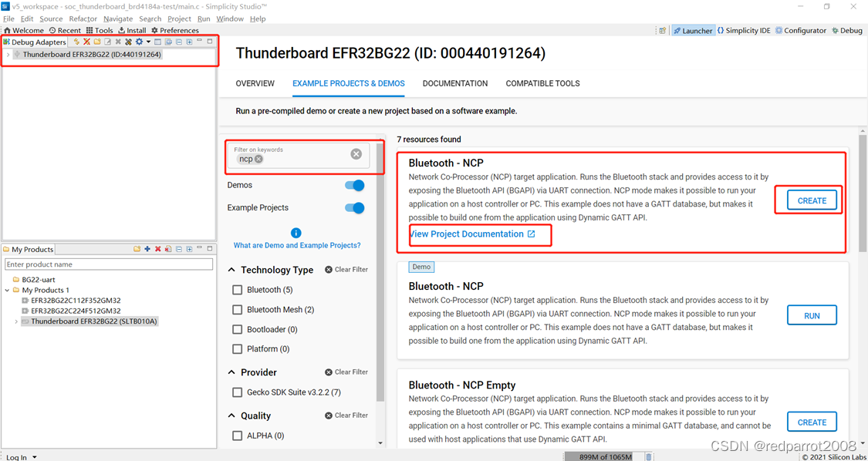Image resolution: width=868 pixels, height=461 pixels.
Task: Click the Install toolbar item
Action: coord(132,30)
